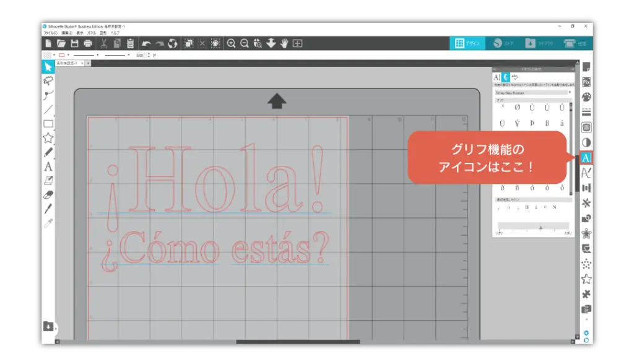Select the Pan hand tool

pos(284,43)
